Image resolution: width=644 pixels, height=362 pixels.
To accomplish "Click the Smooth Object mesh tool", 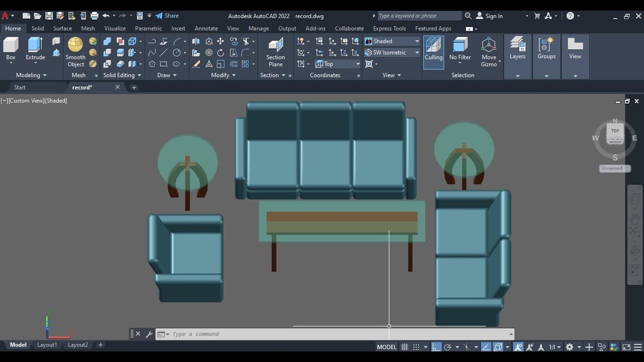I will pos(75,52).
